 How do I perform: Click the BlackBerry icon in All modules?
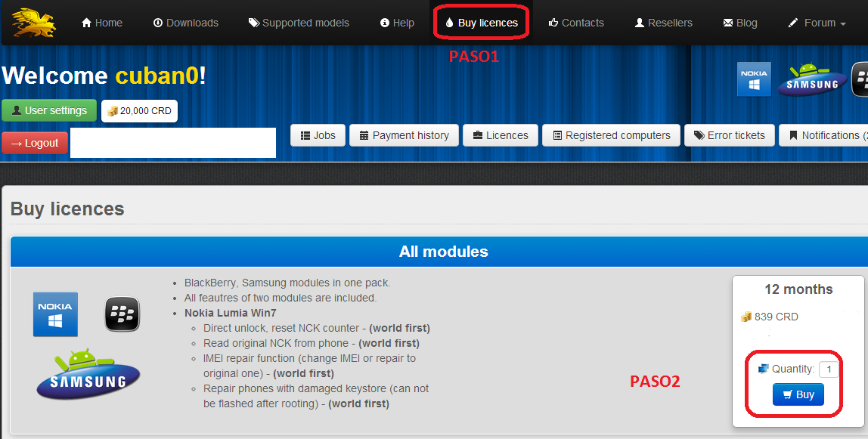(x=122, y=314)
